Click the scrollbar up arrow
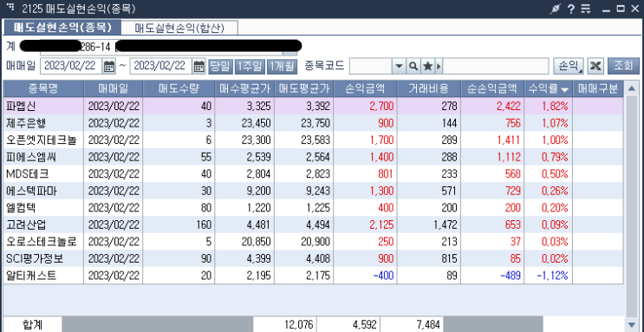The width and height of the screenshot is (644, 332). pyautogui.click(x=631, y=88)
